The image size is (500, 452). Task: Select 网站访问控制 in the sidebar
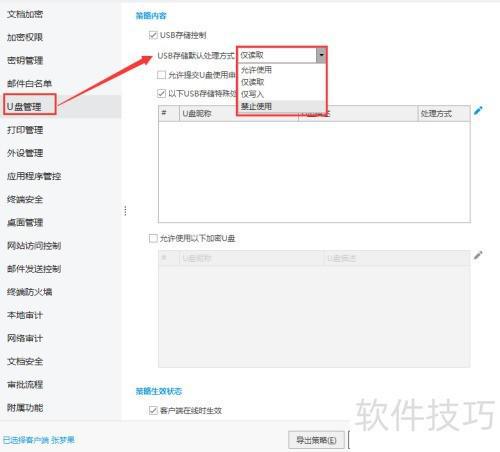34,246
